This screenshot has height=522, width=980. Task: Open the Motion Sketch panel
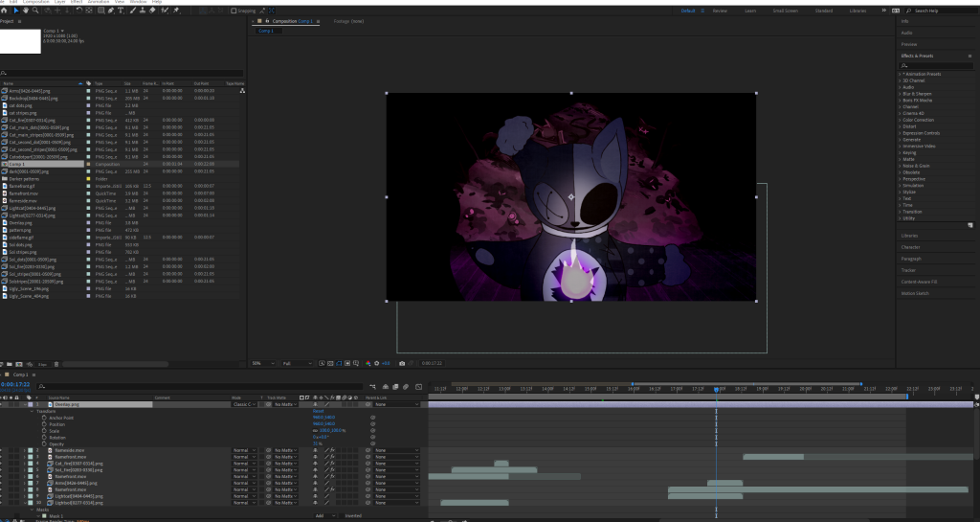click(x=915, y=293)
